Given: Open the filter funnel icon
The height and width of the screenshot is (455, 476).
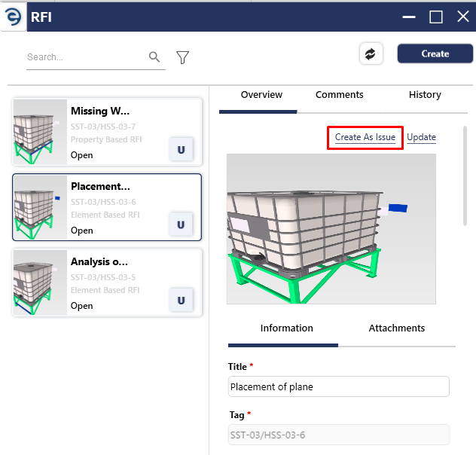Looking at the screenshot, I should pos(182,57).
